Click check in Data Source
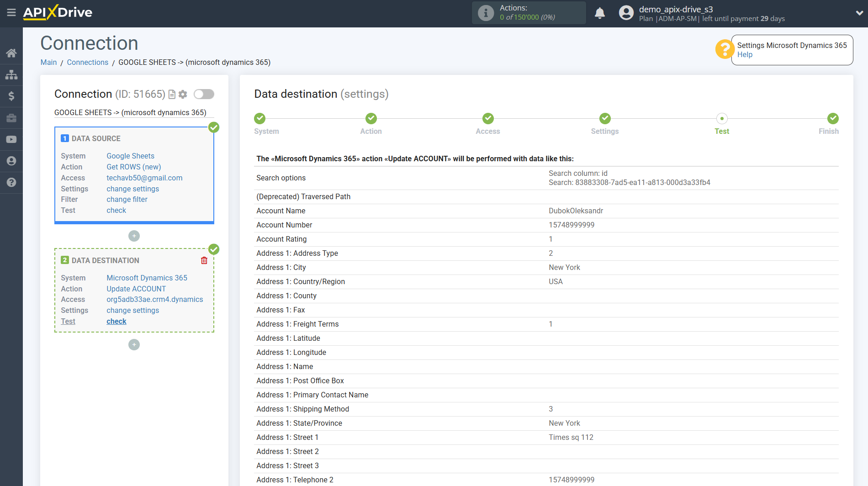The height and width of the screenshot is (486, 868). pos(116,210)
